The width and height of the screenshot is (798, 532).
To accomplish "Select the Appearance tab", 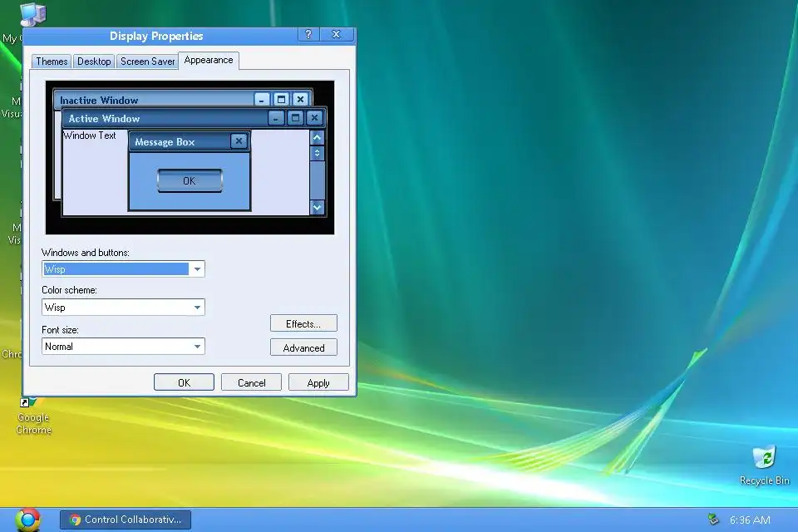I will click(x=209, y=60).
